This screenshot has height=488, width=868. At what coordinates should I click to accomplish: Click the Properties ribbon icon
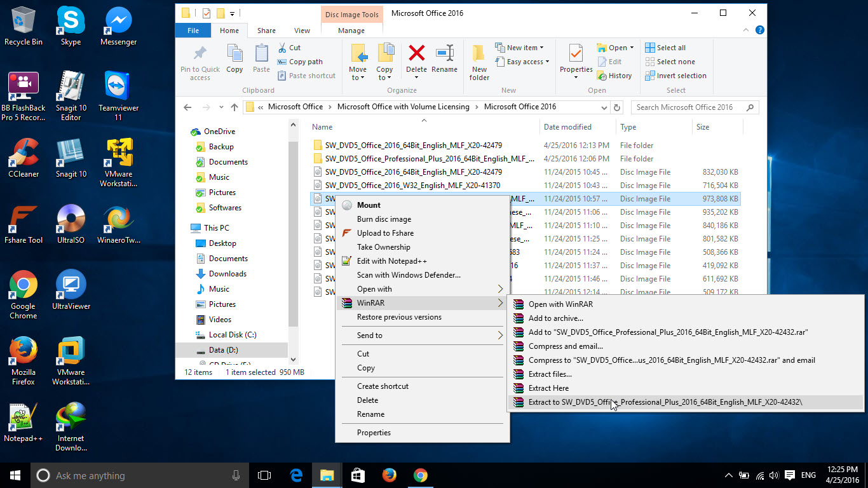coord(576,53)
